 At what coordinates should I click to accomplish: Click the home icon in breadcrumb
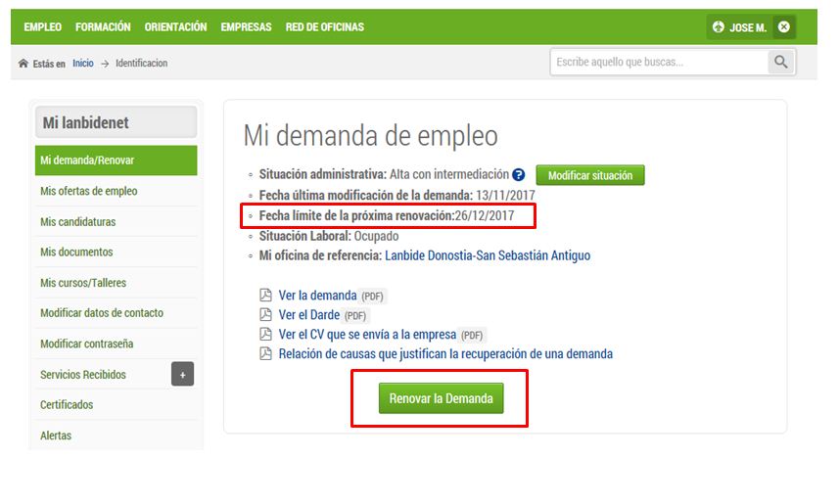tap(23, 64)
